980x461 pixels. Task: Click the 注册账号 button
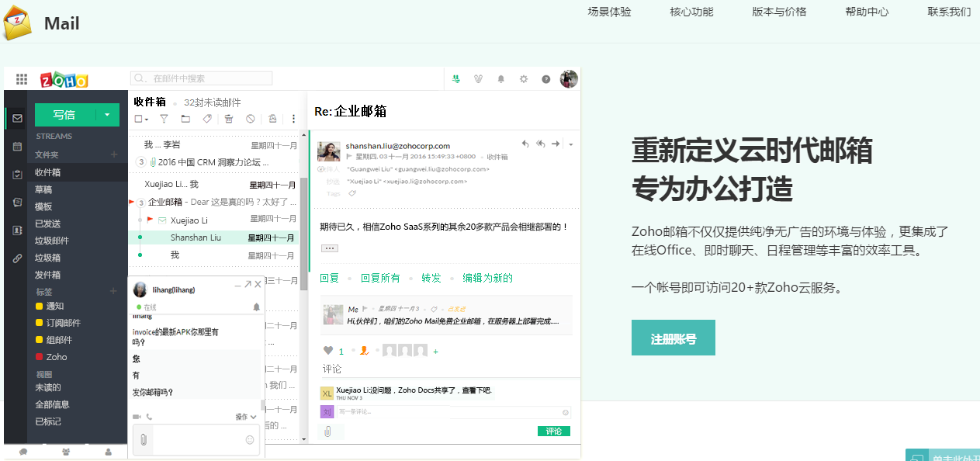pos(673,338)
